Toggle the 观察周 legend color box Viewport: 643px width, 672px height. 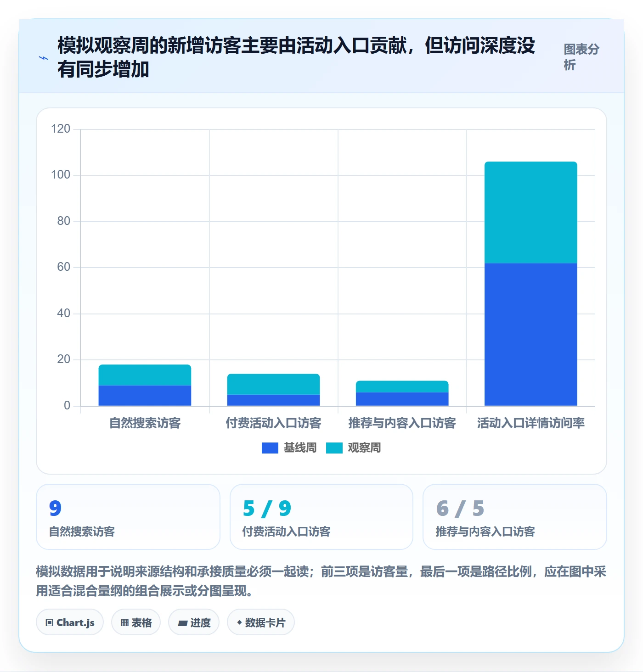click(x=334, y=448)
